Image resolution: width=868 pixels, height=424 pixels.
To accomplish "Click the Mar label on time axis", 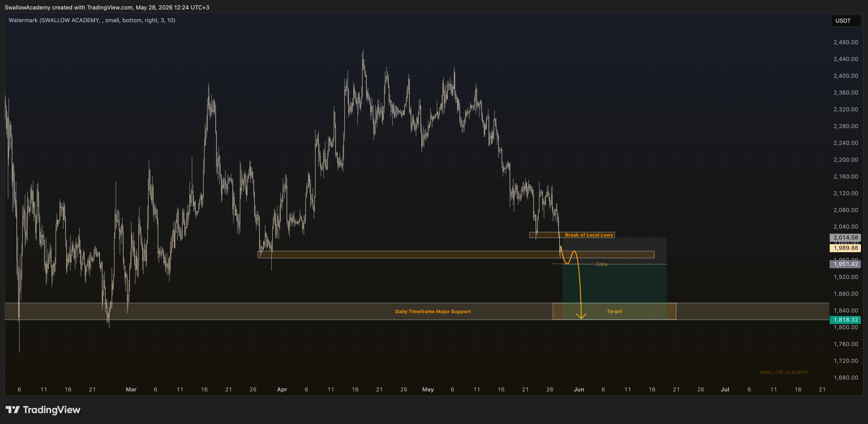I will 131,389.
